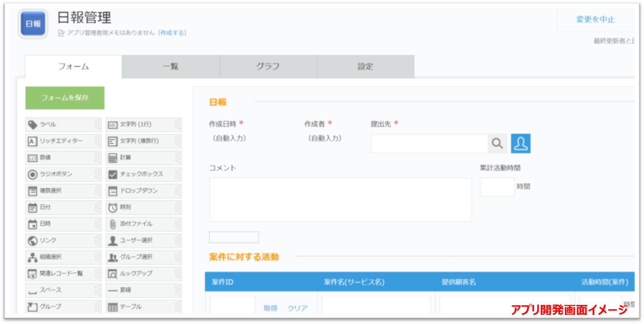Click the 変更を中止 button

[x=596, y=19]
